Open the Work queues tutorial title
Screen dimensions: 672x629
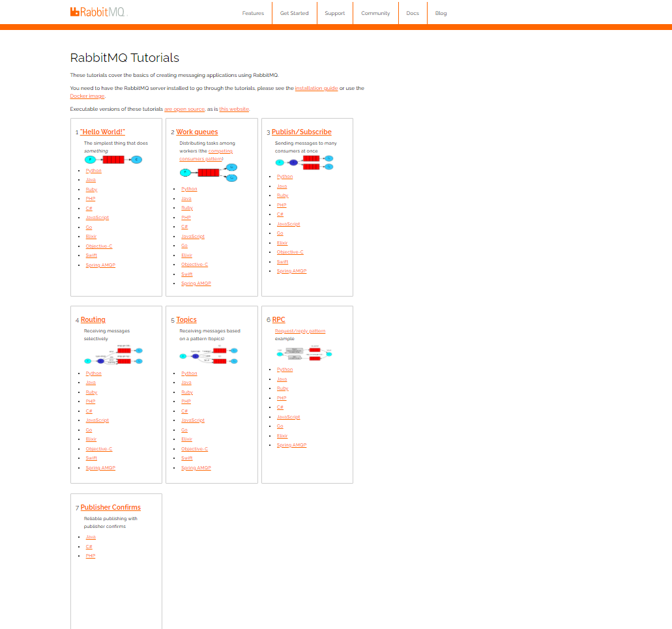click(x=197, y=132)
